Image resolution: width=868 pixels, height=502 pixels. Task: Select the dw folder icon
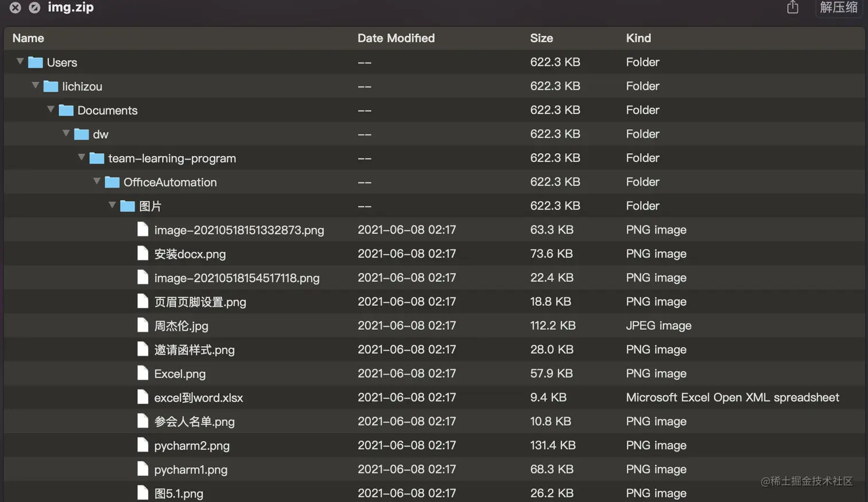[82, 134]
